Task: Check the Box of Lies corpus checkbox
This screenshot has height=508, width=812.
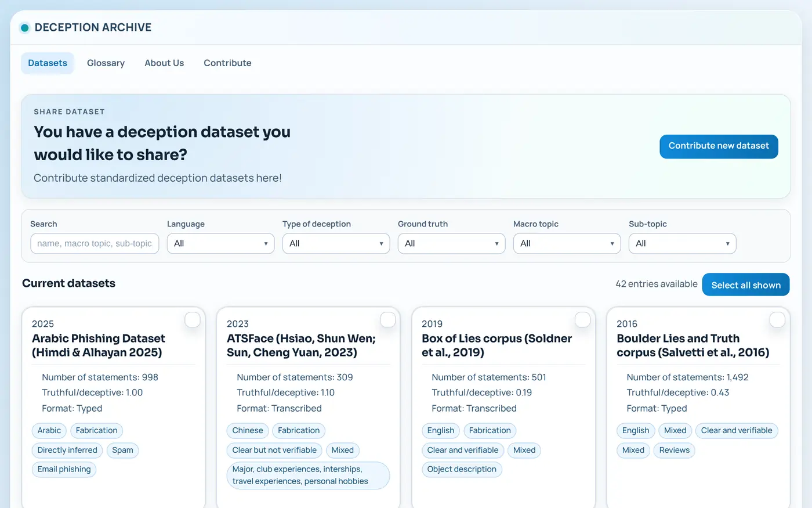Action: coord(582,320)
